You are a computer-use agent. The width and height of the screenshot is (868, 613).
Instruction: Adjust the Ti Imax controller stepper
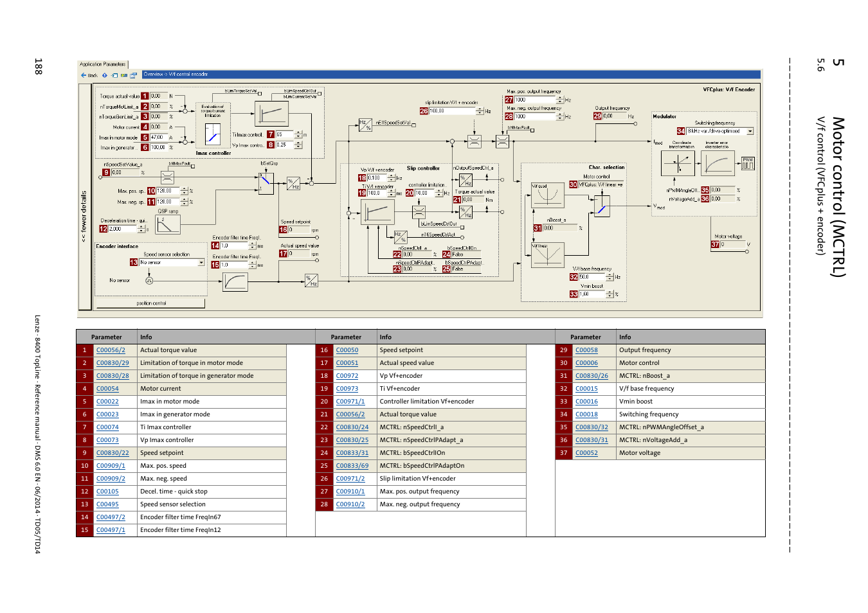[298, 134]
